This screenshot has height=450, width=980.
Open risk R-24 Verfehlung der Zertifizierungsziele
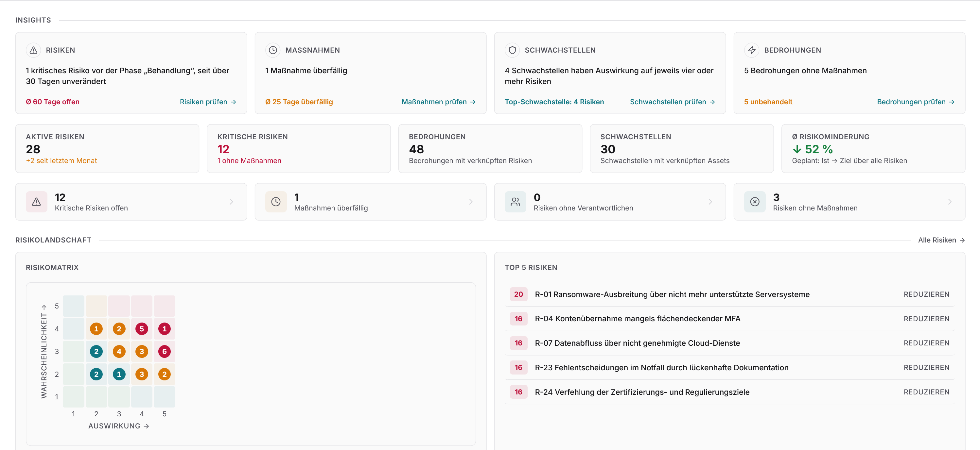point(730,392)
